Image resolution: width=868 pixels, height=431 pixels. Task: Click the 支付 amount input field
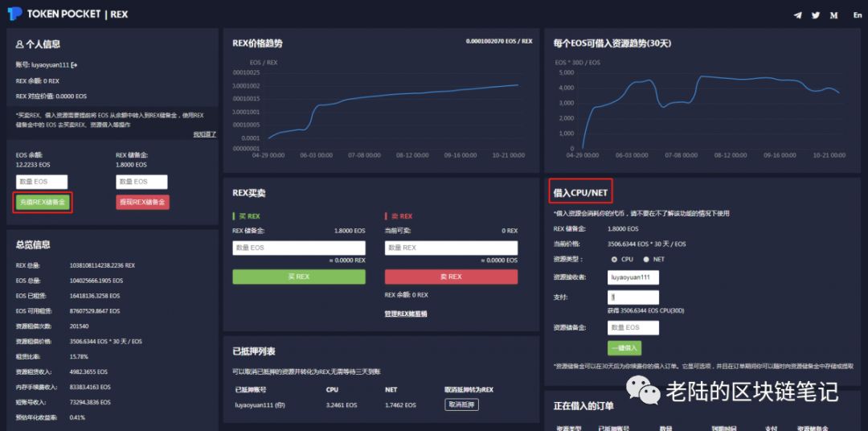click(x=633, y=297)
